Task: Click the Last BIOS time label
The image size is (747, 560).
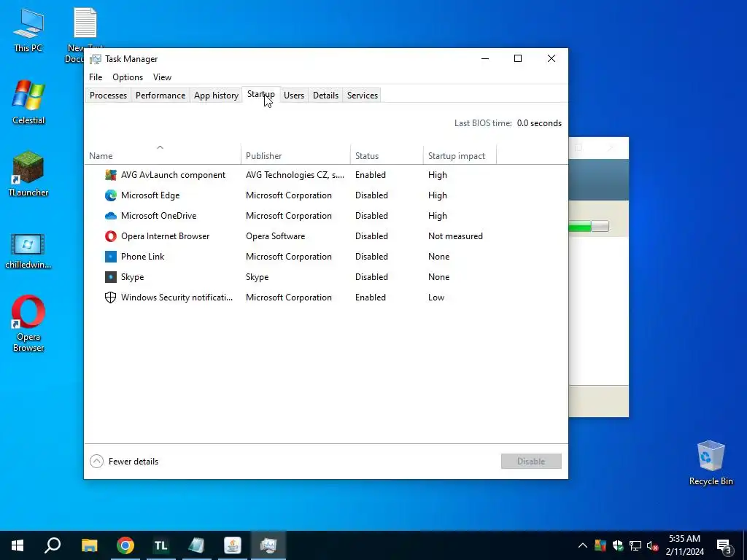Action: (x=483, y=122)
